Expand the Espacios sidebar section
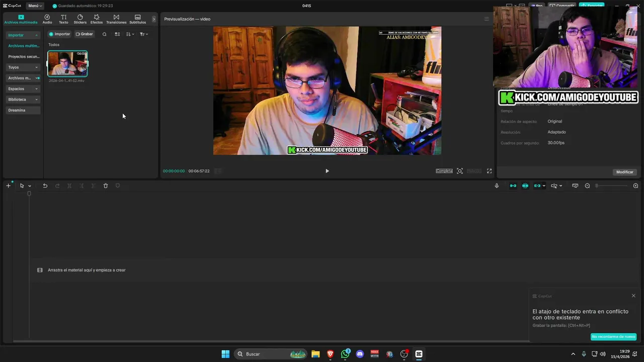The width and height of the screenshot is (644, 362). click(23, 88)
